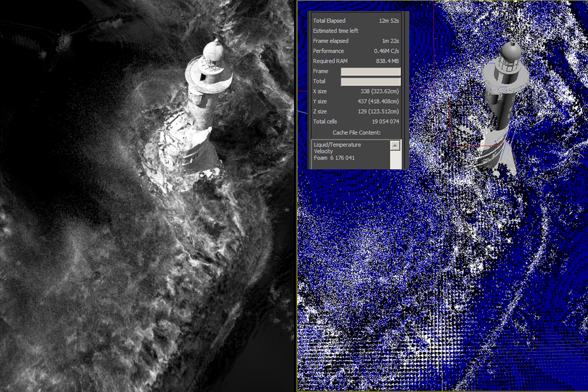Screen dimensions: 588x392
Task: Click the Cache File Content scroll-up arrow
Action: 395,145
